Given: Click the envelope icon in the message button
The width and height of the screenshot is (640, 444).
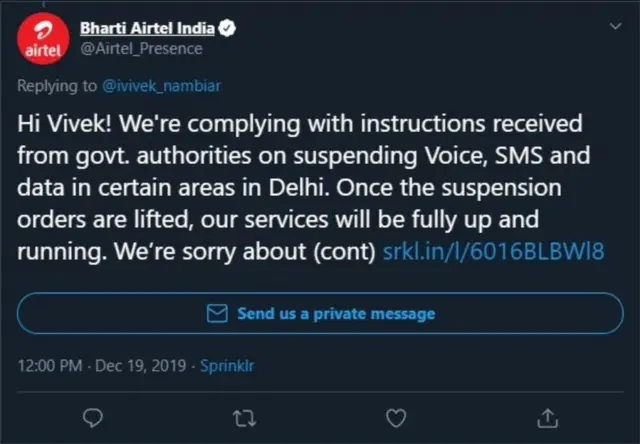Looking at the screenshot, I should (x=215, y=313).
